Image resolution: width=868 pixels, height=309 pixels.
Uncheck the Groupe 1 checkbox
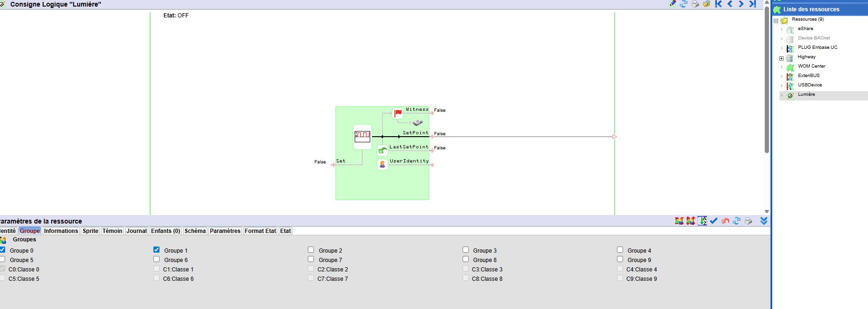point(157,250)
